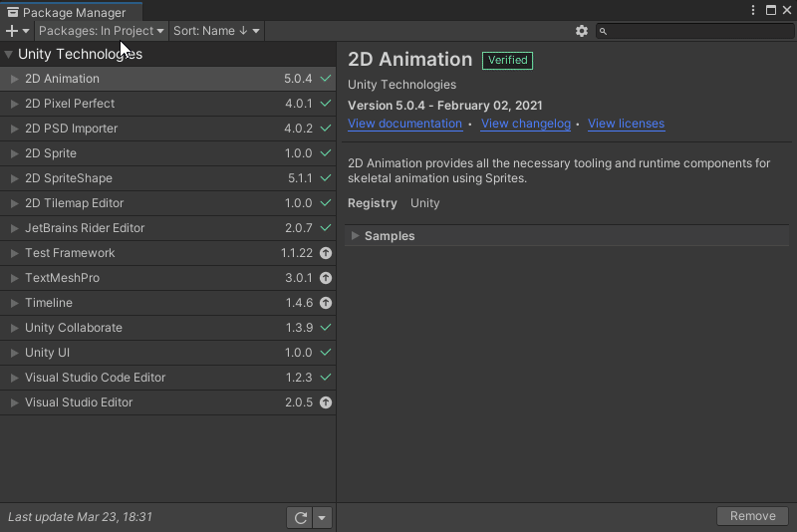Screen dimensions: 797x532
Task: Select the Package Manager tab
Action: click(71, 12)
